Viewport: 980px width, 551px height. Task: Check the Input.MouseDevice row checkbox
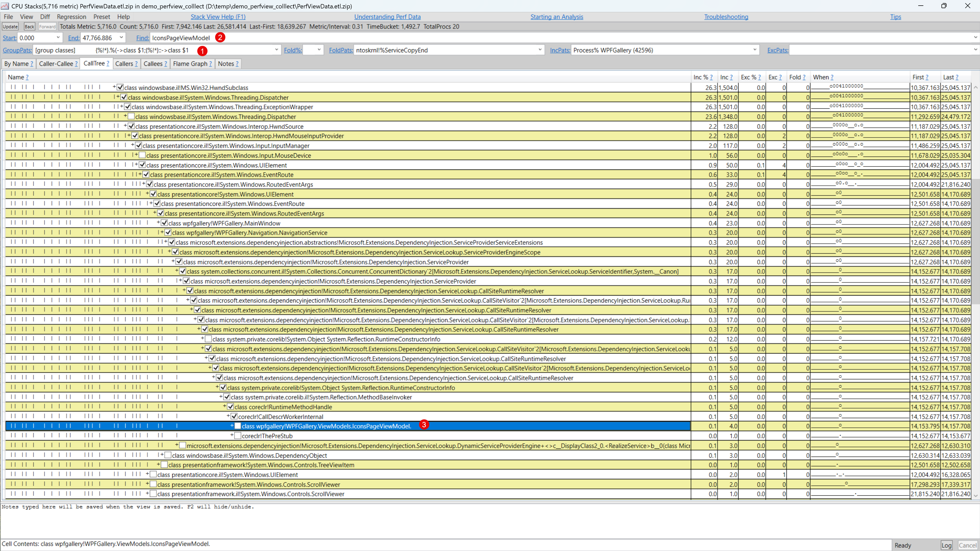(142, 156)
